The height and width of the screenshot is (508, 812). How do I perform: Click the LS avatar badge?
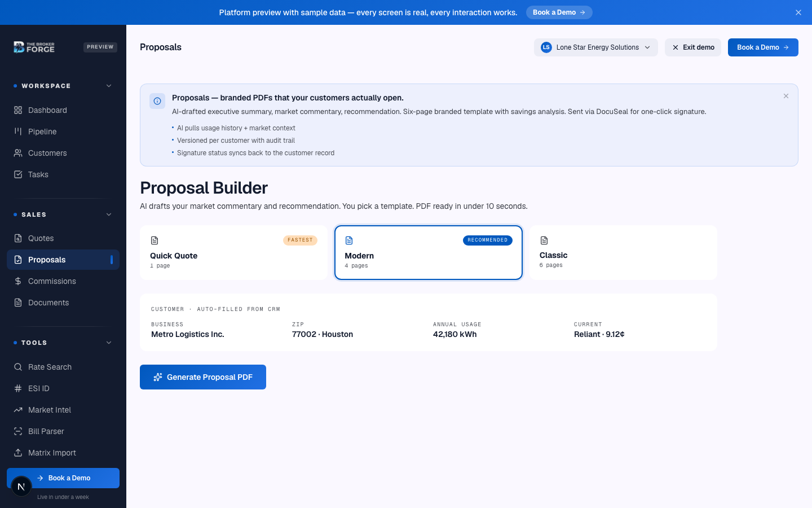(x=546, y=47)
